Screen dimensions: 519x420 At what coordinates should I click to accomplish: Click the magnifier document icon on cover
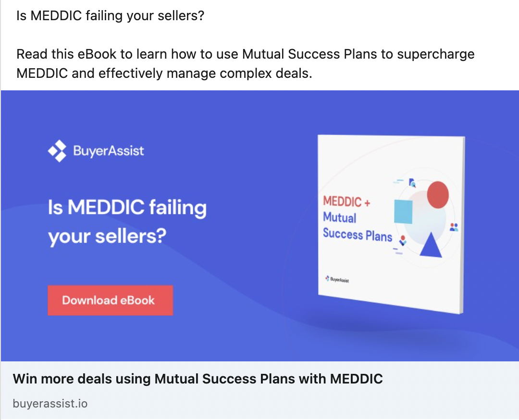(412, 183)
